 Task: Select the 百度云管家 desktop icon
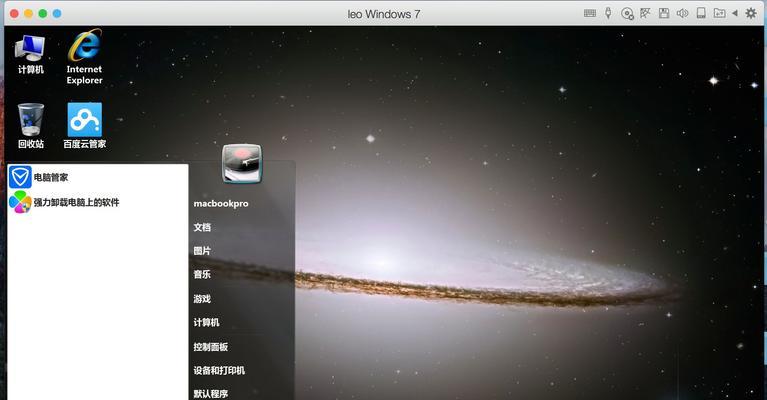[85, 126]
